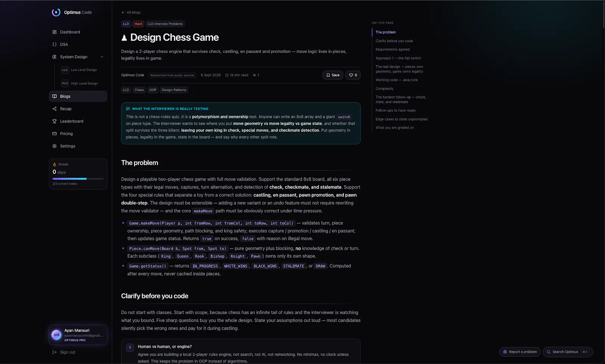Click the question number 1 badge

point(130,348)
